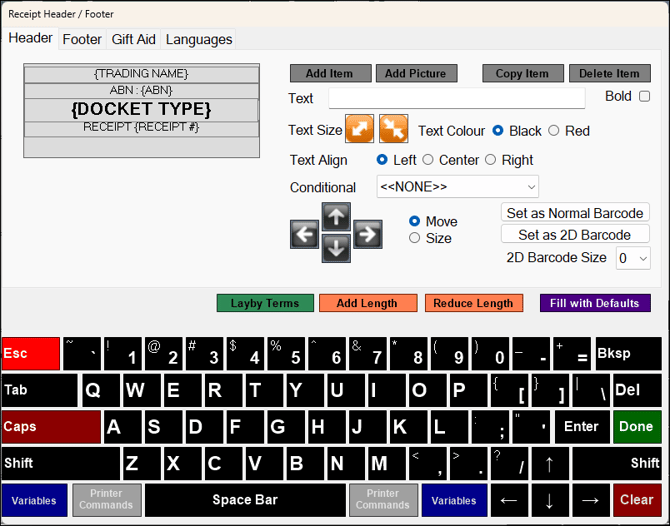Select Black text colour
The image size is (670, 526).
click(498, 130)
